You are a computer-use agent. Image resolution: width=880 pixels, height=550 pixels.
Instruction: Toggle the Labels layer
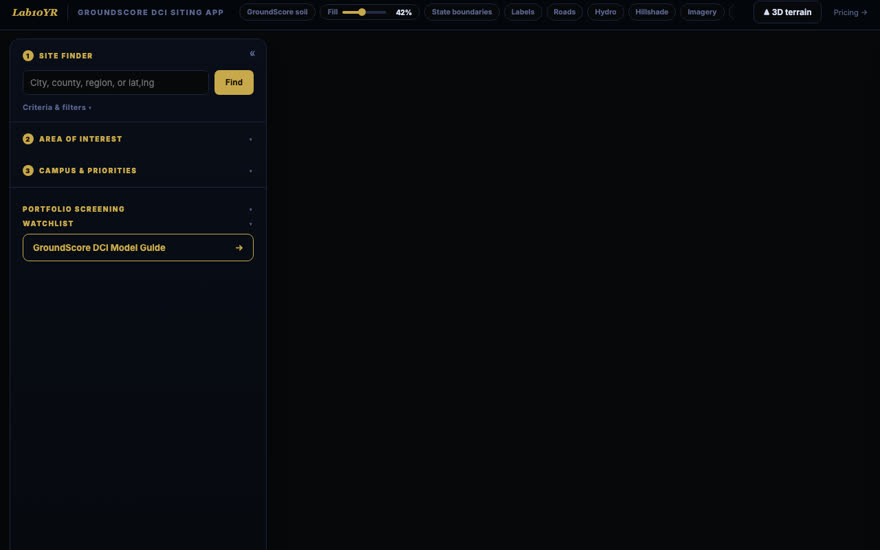522,12
